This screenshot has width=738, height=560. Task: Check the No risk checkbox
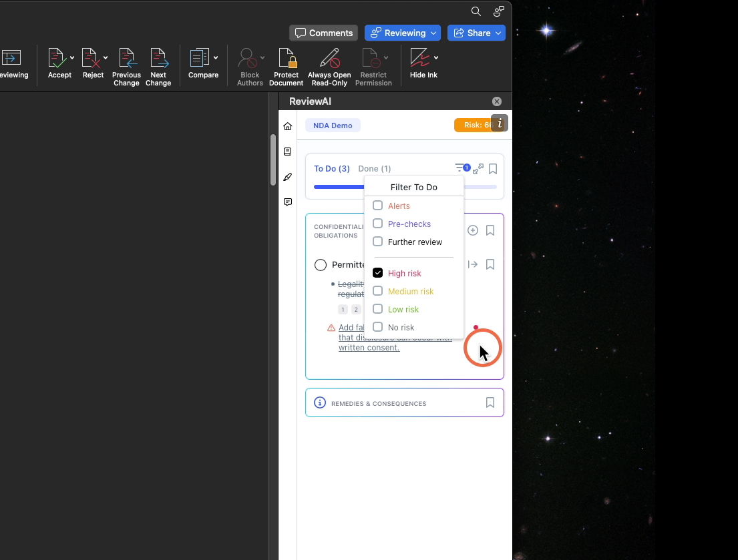[x=377, y=327]
